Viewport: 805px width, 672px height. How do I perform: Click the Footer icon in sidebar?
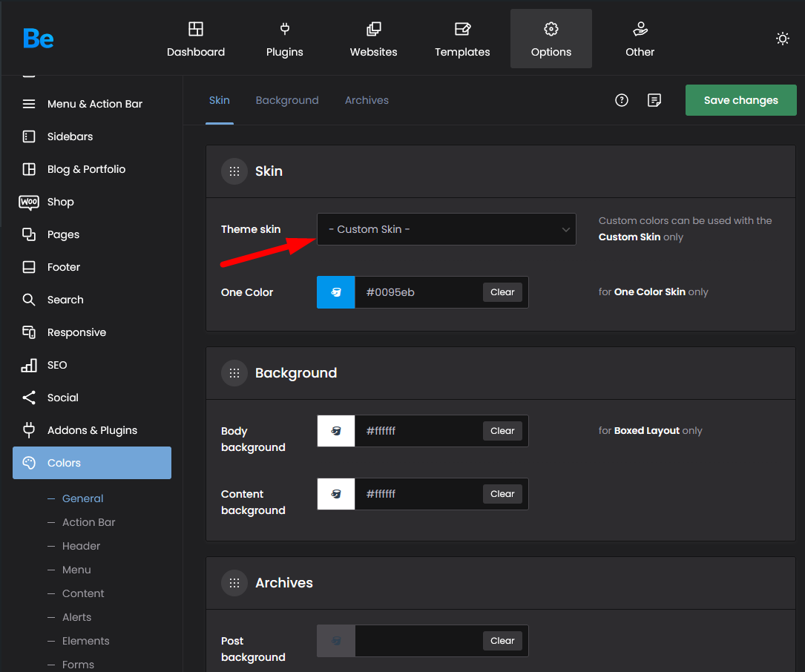(29, 267)
